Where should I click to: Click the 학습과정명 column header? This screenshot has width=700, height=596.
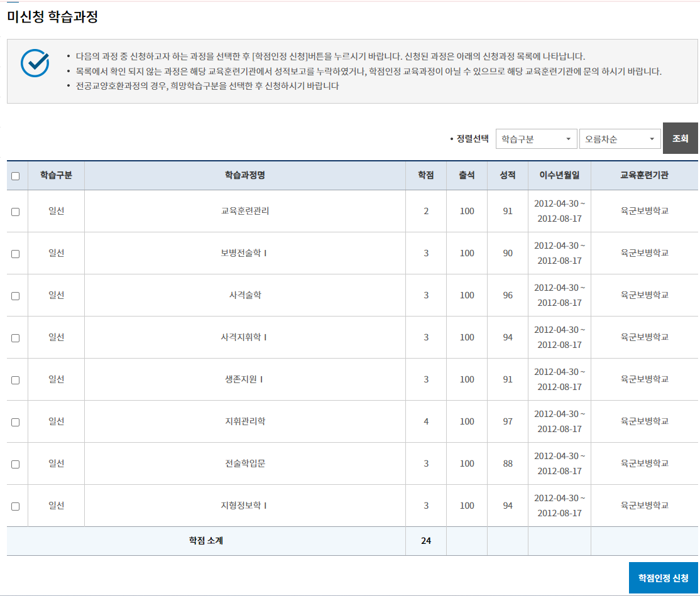tap(245, 175)
